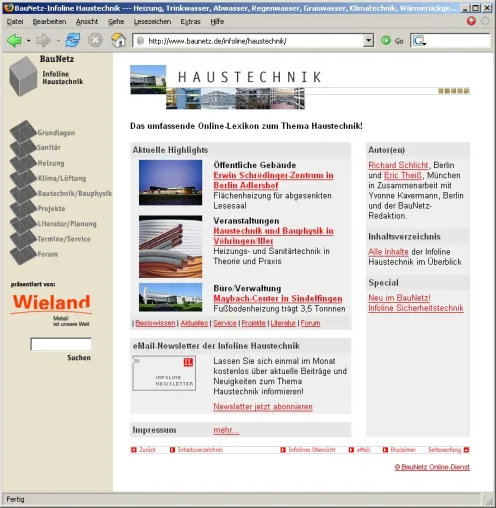Click the green Go button icon
The height and width of the screenshot is (508, 496).
tap(386, 41)
